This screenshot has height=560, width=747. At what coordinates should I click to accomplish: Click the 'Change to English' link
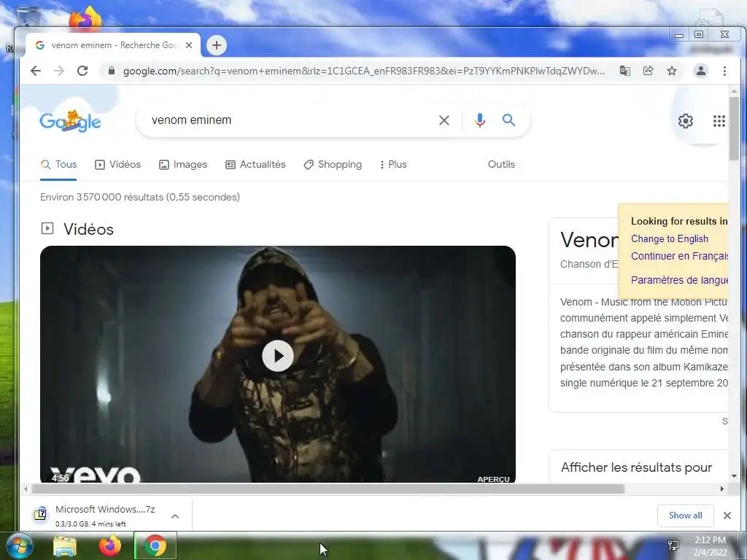pos(670,238)
